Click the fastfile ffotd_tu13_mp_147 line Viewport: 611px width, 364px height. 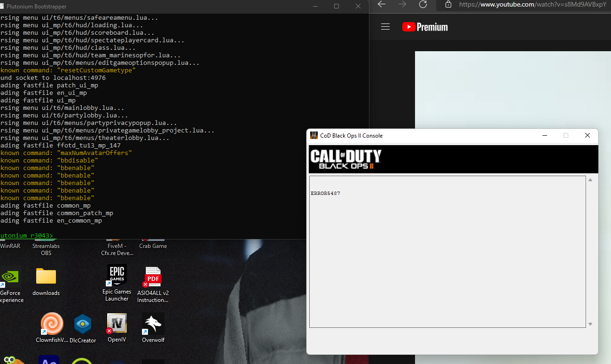[61, 145]
